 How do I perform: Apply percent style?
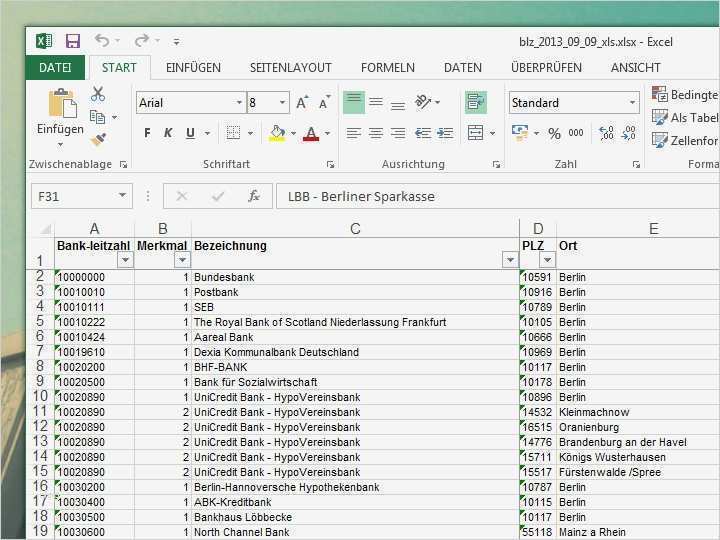click(555, 134)
